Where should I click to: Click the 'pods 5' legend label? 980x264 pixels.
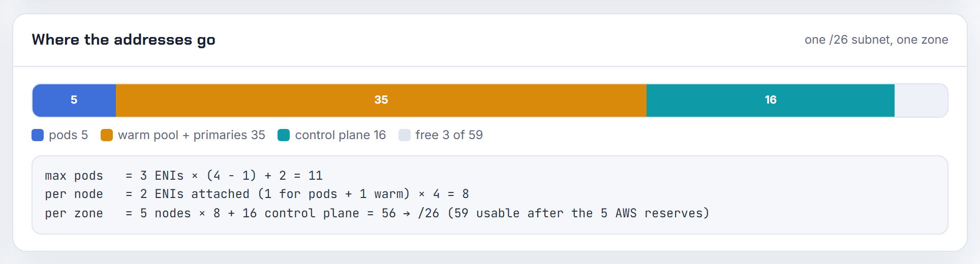coord(69,135)
